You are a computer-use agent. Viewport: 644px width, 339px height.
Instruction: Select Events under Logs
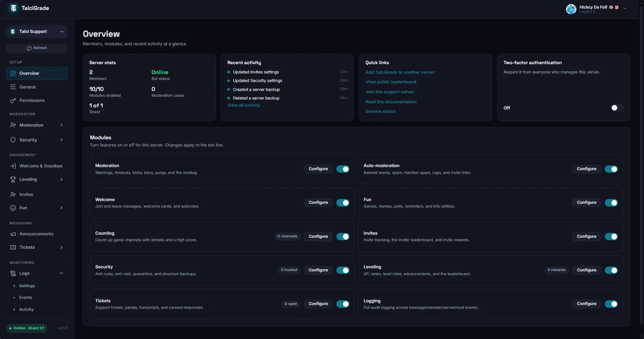click(26, 297)
